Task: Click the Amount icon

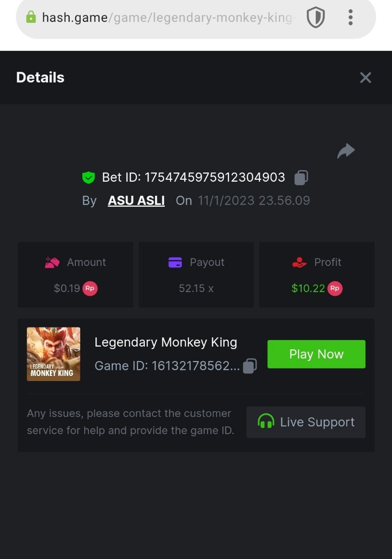Action: (52, 263)
